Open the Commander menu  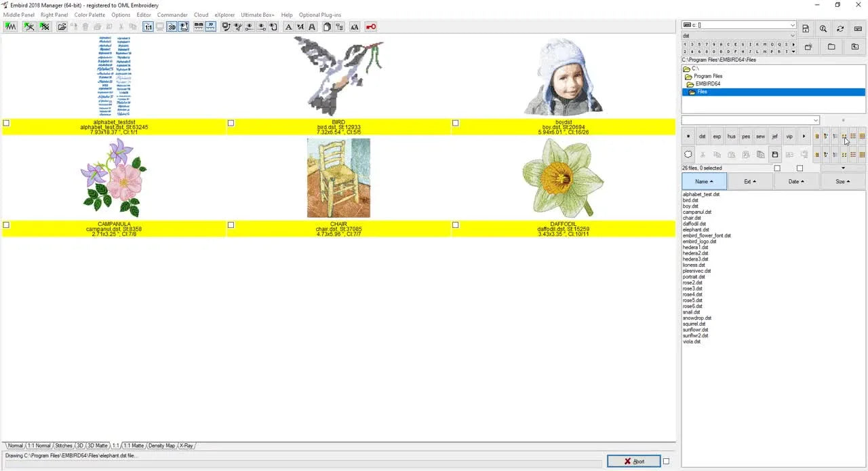click(x=172, y=14)
